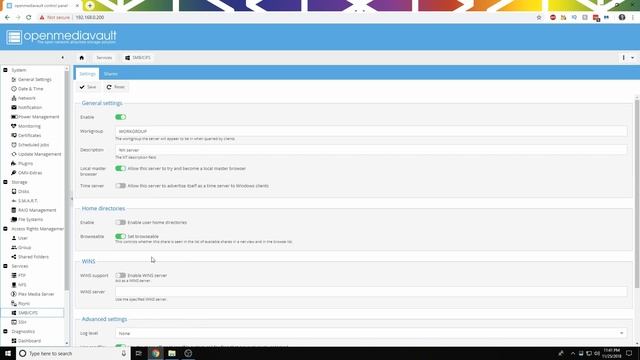This screenshot has width=640, height=360.
Task: Bookmark this page with the star icon
Action: pos(539,18)
